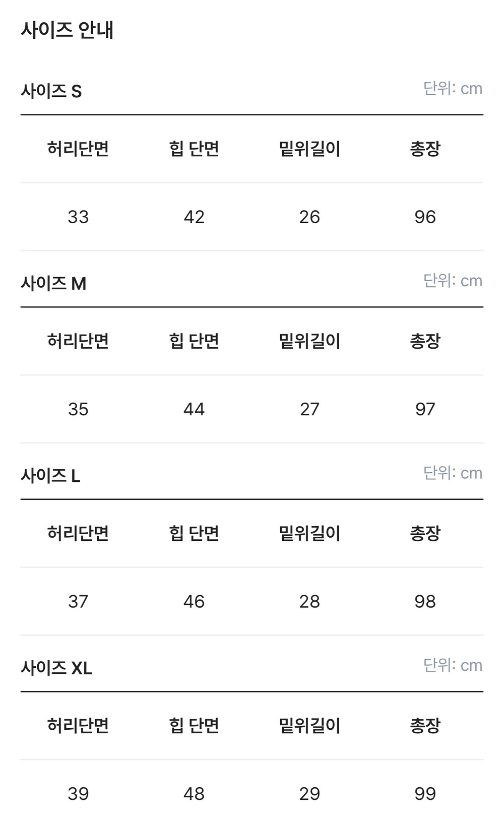Click rise value 27 in size M

(309, 409)
